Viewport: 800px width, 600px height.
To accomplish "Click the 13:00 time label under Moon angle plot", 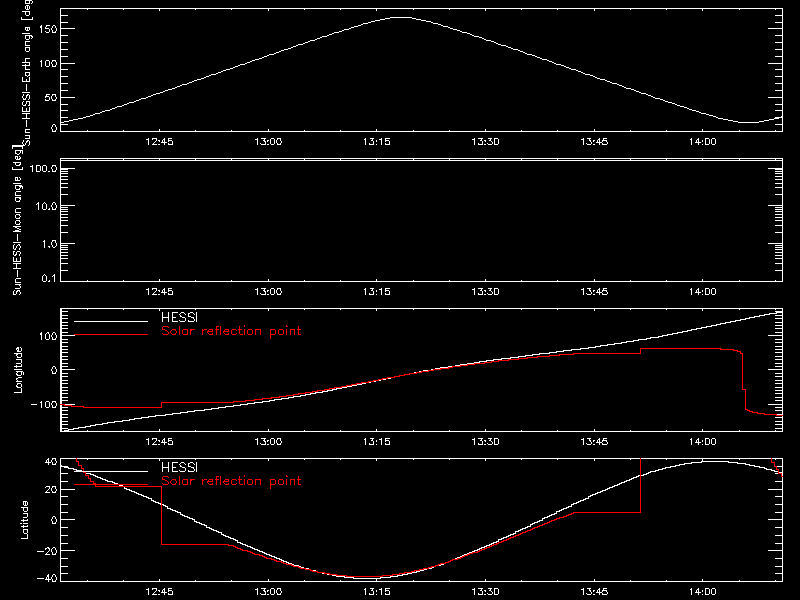I will tap(268, 292).
